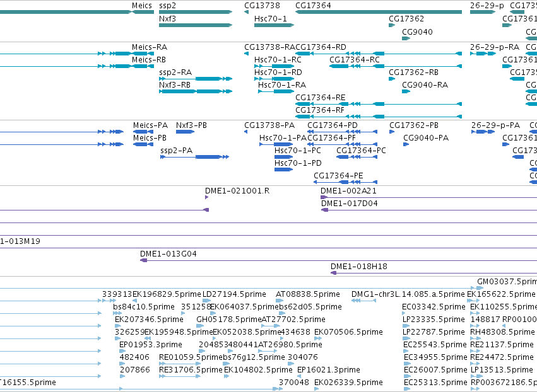537x392 pixels.
Task: Click the CG9040-RA transcript label
Action: coord(425,85)
